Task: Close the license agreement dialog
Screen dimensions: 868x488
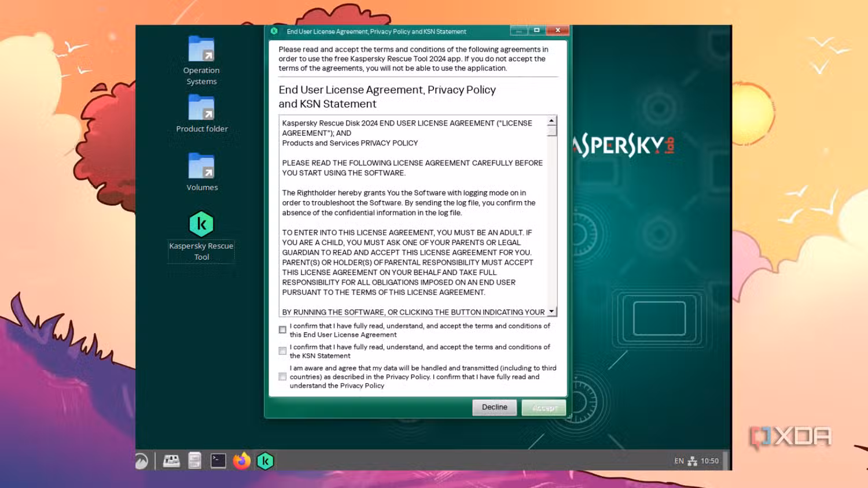Action: [x=558, y=31]
